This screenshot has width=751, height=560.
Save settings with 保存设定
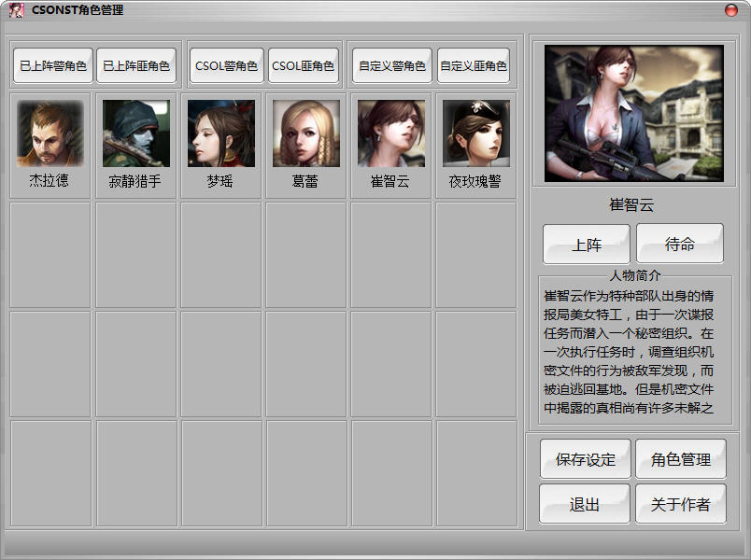tap(586, 459)
